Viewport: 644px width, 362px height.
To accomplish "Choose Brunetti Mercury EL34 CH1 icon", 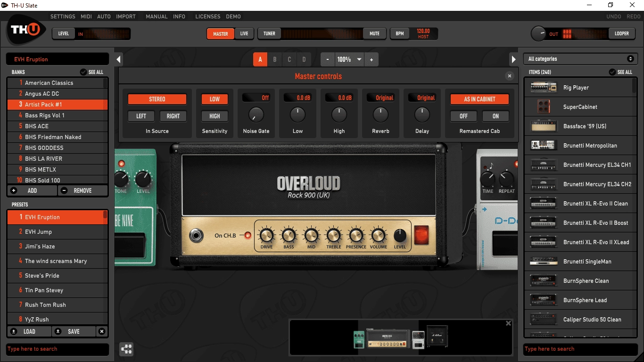I will coord(543,165).
